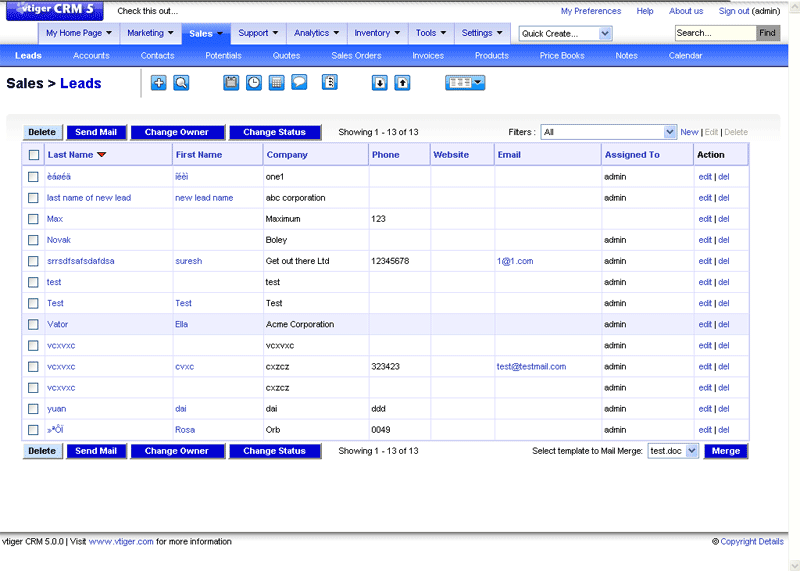Click the New filter link

point(689,132)
